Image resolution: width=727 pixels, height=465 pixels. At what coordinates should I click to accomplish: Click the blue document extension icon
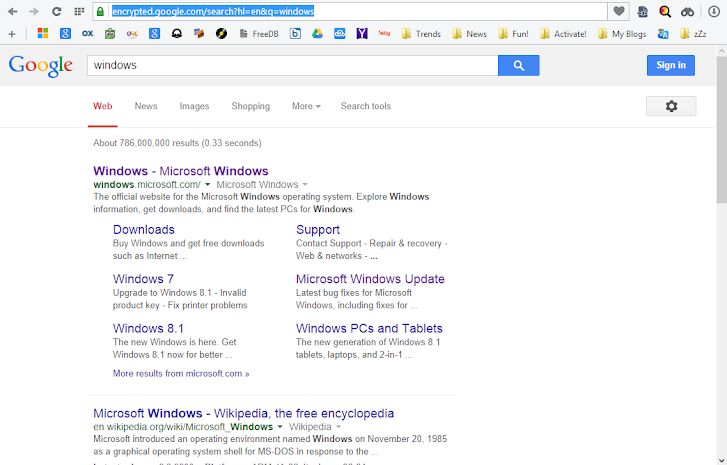[643, 12]
